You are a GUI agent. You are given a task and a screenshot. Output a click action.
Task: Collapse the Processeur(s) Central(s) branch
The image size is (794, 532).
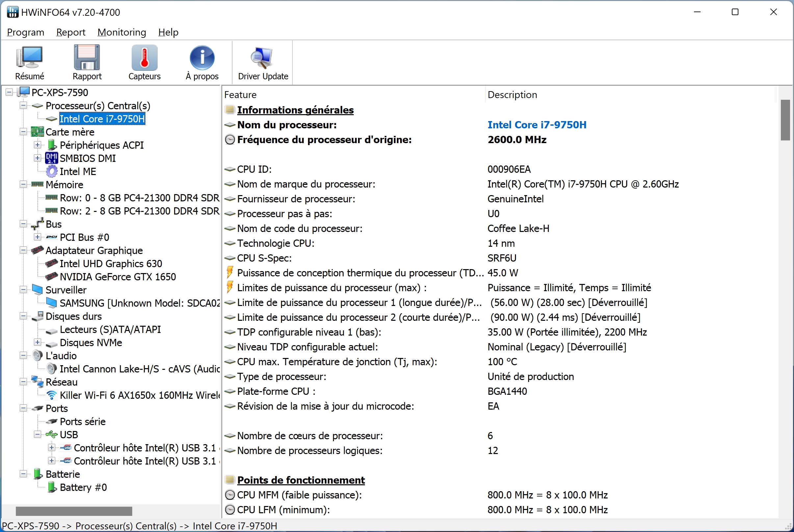(23, 105)
